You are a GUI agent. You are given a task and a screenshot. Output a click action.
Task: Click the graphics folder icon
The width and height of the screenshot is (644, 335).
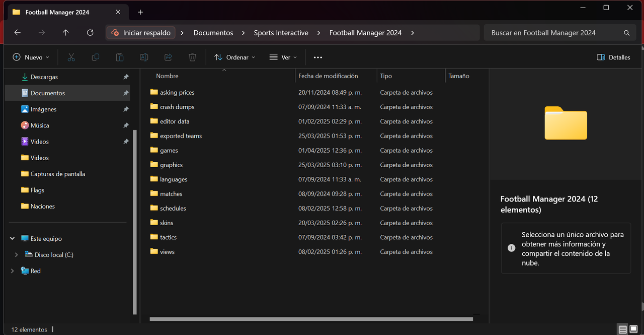pyautogui.click(x=154, y=165)
